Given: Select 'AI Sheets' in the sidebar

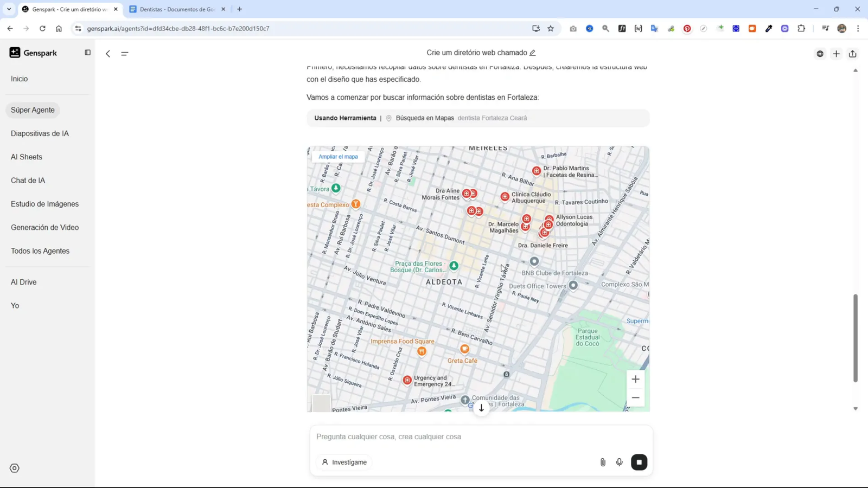Looking at the screenshot, I should 26,157.
